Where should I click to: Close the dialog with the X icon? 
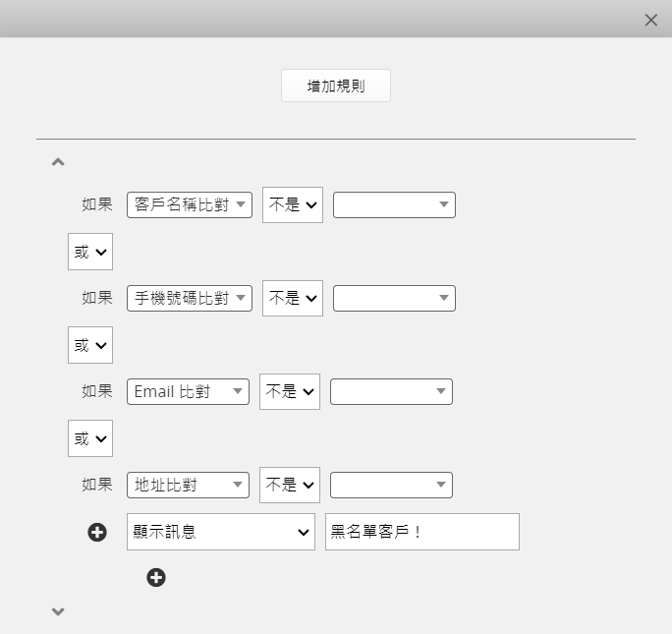pos(651,20)
